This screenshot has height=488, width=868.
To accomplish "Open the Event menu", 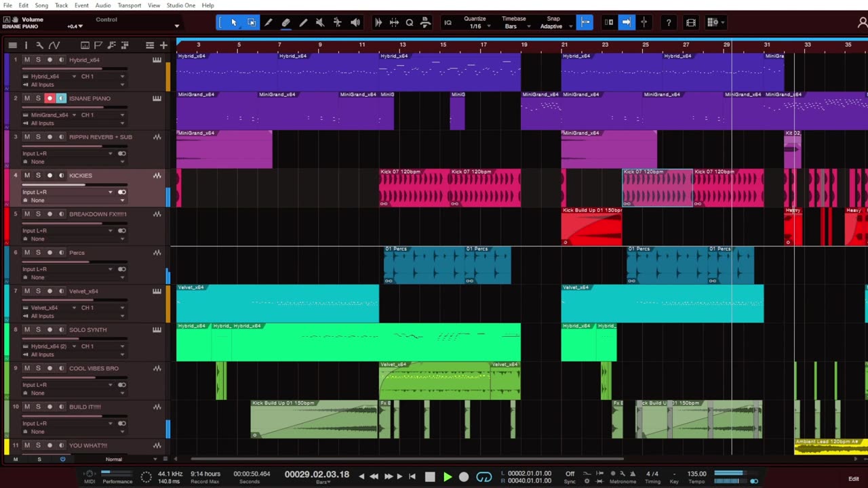I will pos(81,5).
